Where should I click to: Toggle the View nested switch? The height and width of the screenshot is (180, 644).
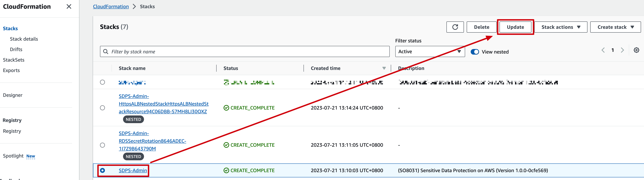click(x=475, y=52)
